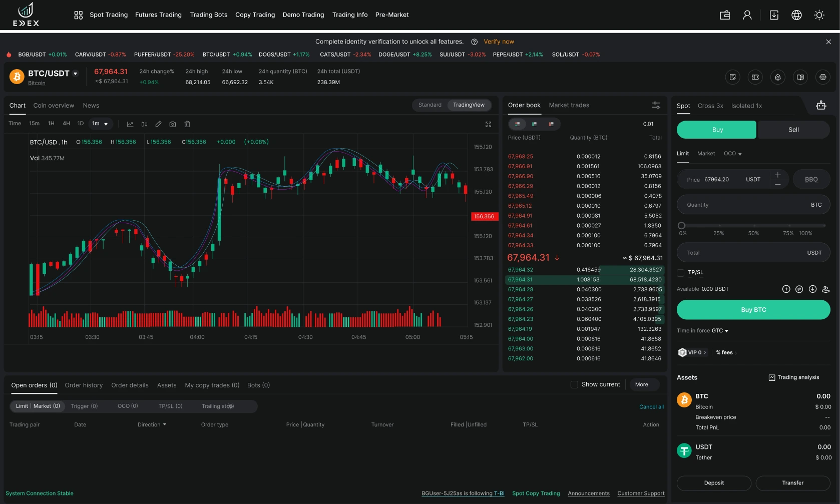Open the language globe icon
Screen dimensions: 840x504
click(x=796, y=15)
